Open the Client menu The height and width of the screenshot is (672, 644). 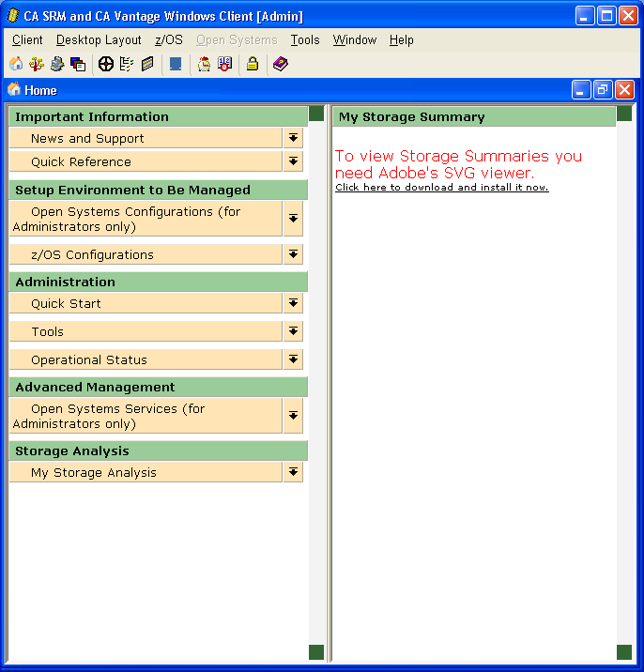pyautogui.click(x=27, y=39)
